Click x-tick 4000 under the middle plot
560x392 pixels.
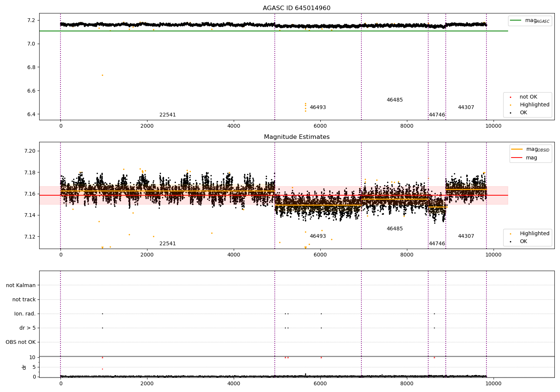point(234,255)
